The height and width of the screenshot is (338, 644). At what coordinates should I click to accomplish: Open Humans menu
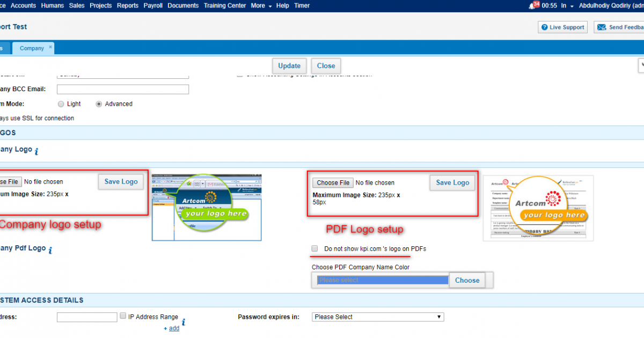(x=52, y=5)
